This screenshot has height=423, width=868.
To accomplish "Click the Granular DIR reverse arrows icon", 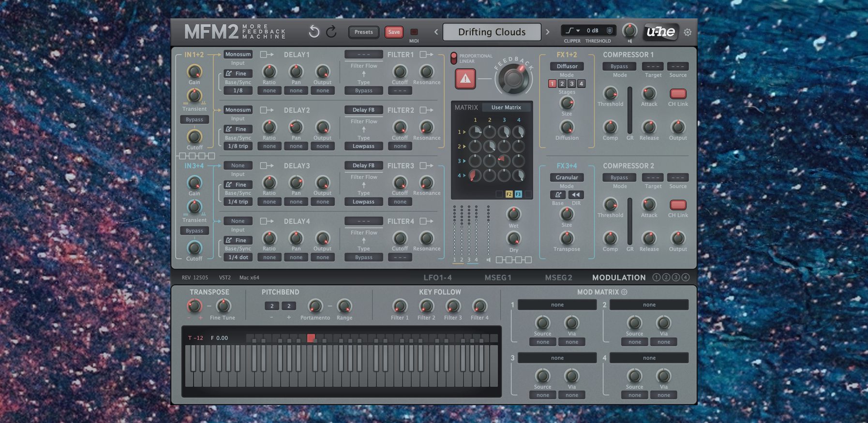I will 576,195.
